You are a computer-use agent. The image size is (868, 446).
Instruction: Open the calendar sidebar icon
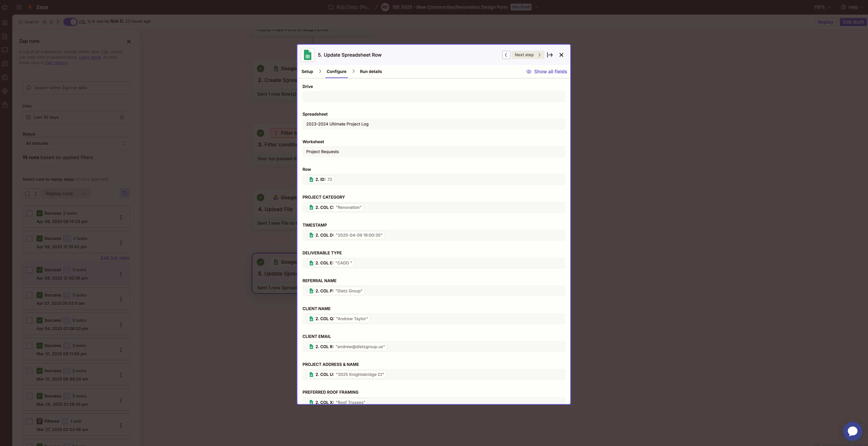point(5,64)
